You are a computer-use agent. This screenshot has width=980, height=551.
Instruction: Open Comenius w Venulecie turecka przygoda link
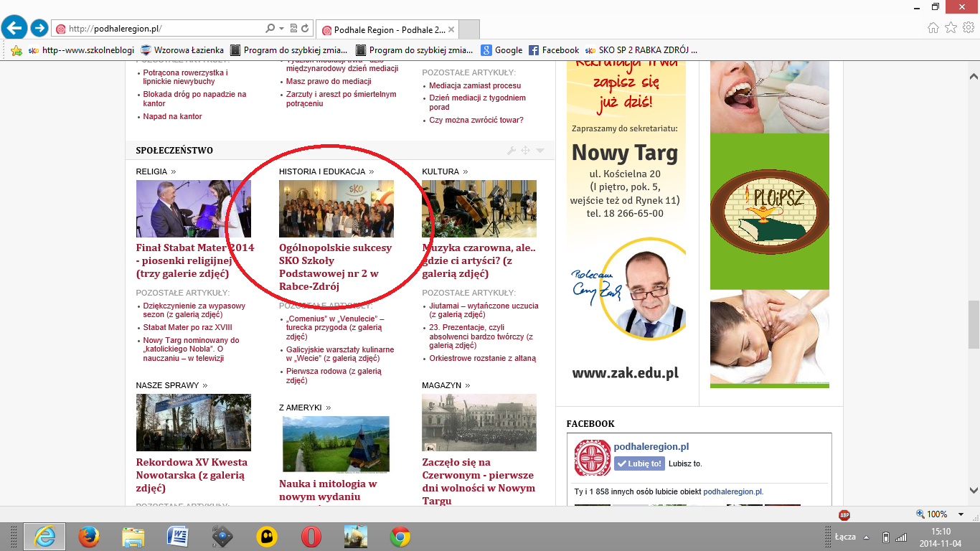coord(335,327)
